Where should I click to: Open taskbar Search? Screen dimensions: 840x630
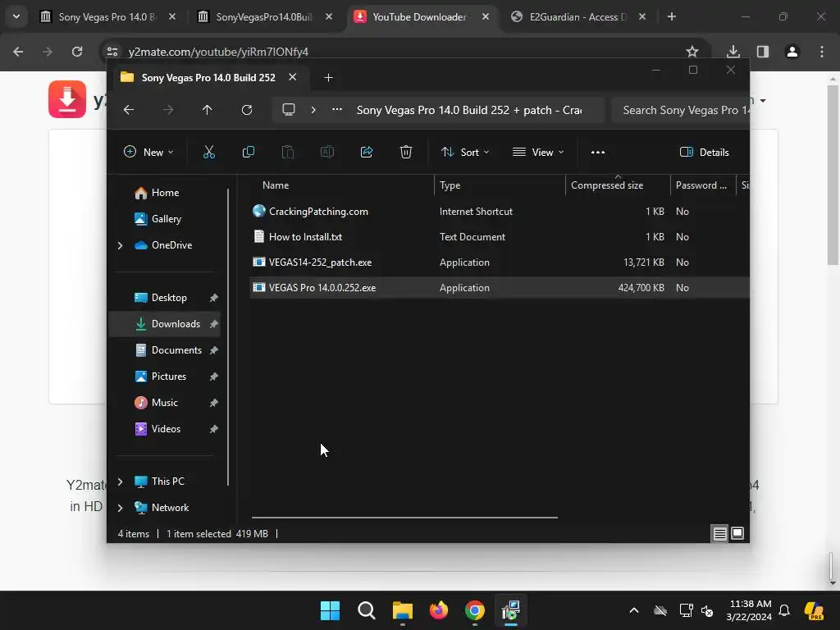coord(367,610)
